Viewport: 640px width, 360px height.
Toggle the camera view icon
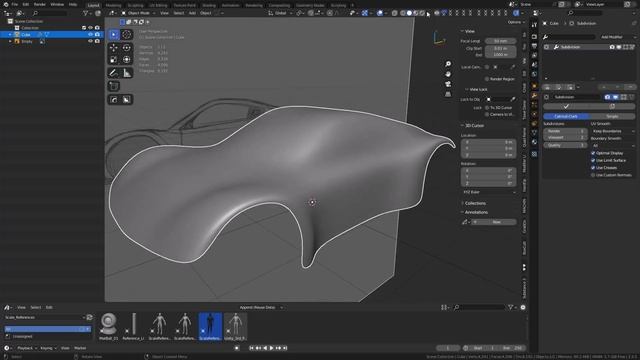448,84
